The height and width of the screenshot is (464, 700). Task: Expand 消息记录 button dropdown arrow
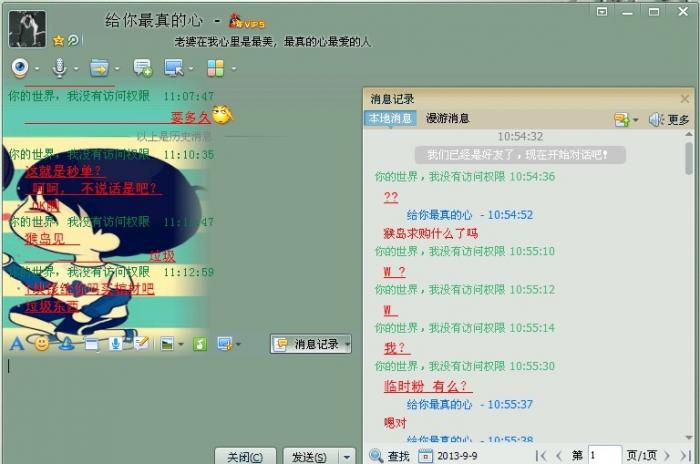pos(347,344)
